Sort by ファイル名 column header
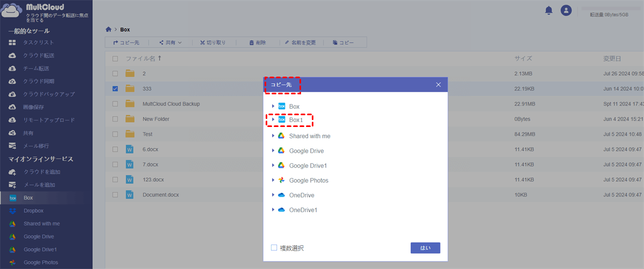 [x=141, y=58]
